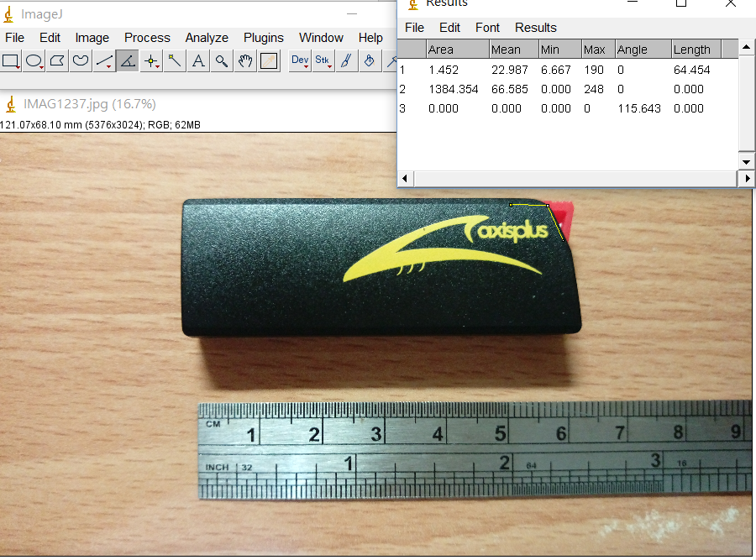Open the ImageJ File menu
Viewport: 756px width, 560px height.
pos(14,38)
